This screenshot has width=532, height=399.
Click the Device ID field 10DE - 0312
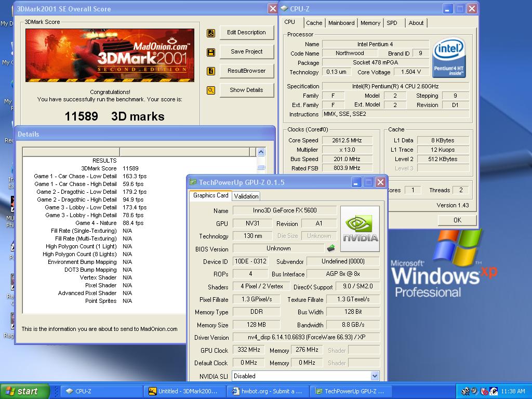click(250, 261)
